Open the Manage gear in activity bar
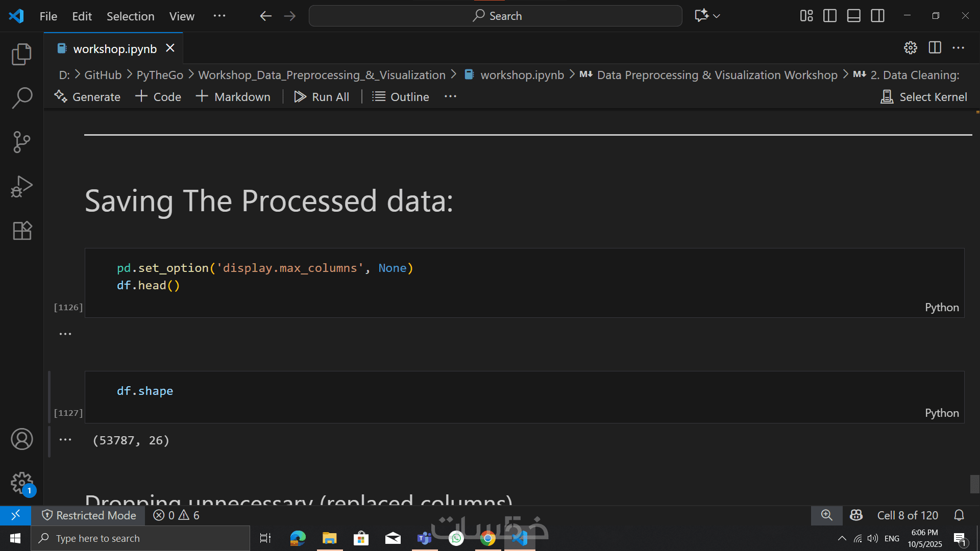Image resolution: width=980 pixels, height=551 pixels. 21,482
